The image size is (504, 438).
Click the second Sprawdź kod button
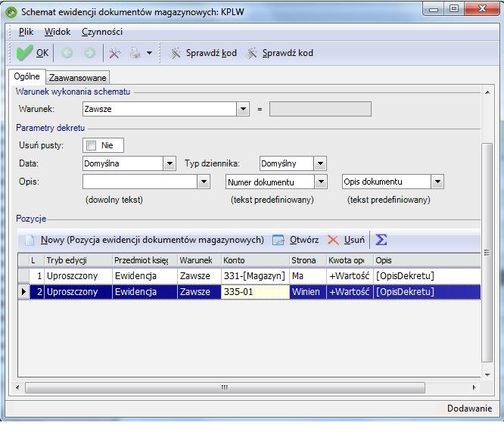point(279,53)
